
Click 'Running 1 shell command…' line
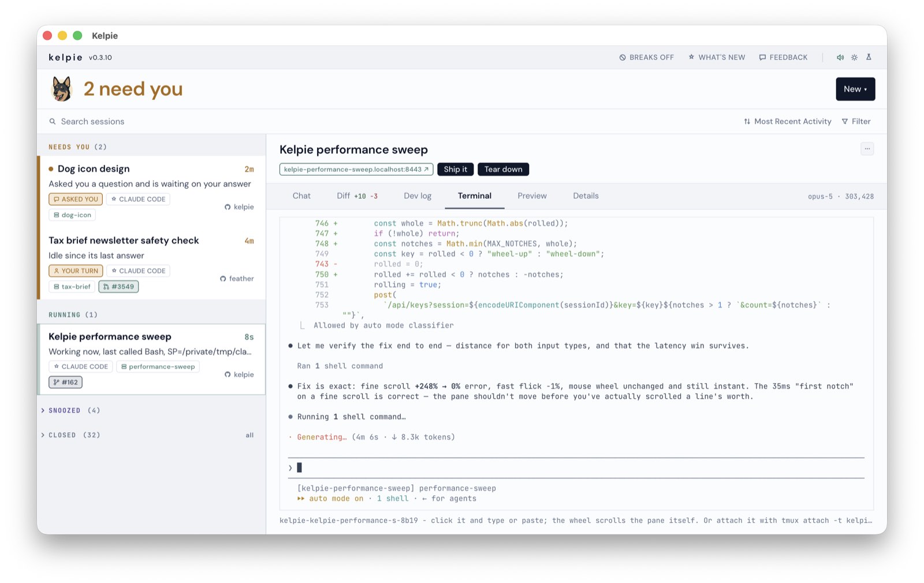click(351, 417)
